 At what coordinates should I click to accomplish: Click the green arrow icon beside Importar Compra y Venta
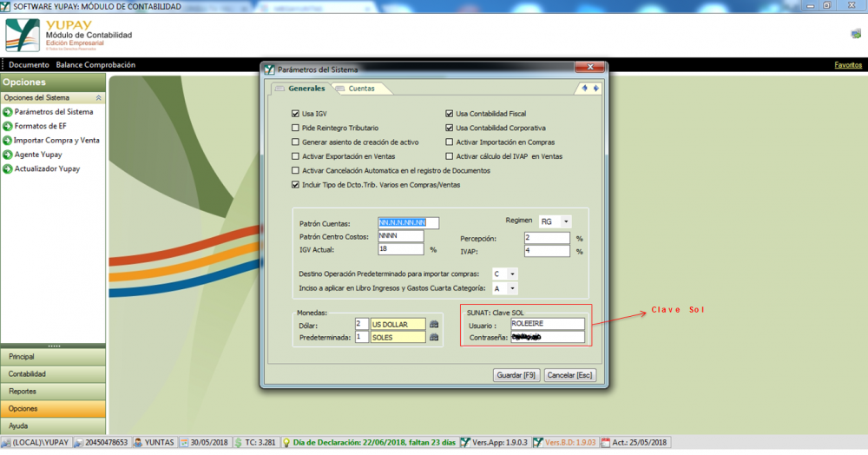pos(8,141)
